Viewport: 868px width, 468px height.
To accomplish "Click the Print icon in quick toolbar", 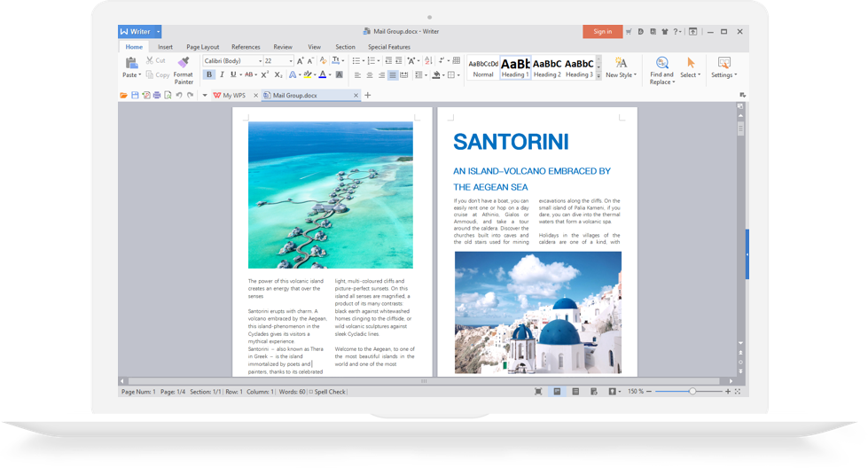I will pyautogui.click(x=157, y=95).
